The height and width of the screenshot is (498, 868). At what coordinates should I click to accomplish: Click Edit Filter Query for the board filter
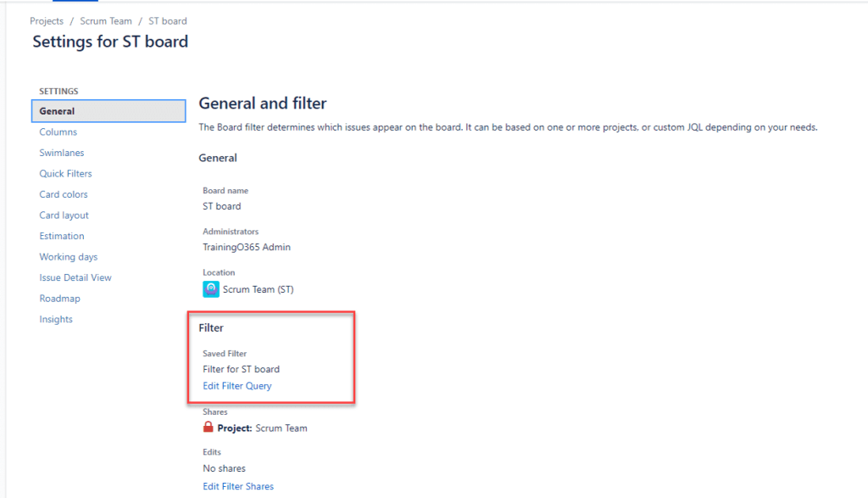[236, 385]
